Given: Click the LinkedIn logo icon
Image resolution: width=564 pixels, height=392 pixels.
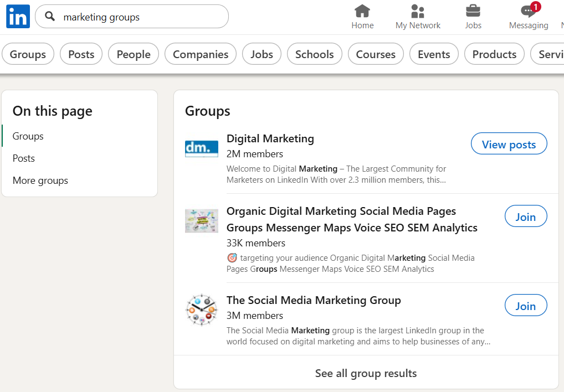Looking at the screenshot, I should click(18, 17).
